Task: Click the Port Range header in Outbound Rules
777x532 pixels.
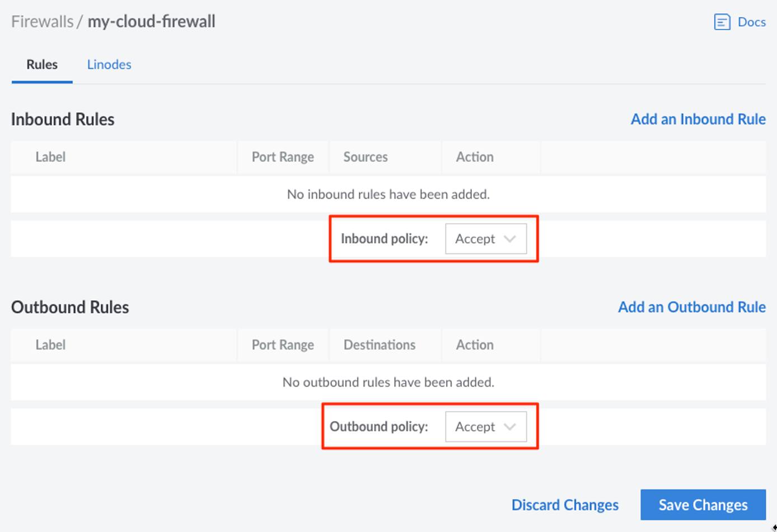Action: [283, 345]
